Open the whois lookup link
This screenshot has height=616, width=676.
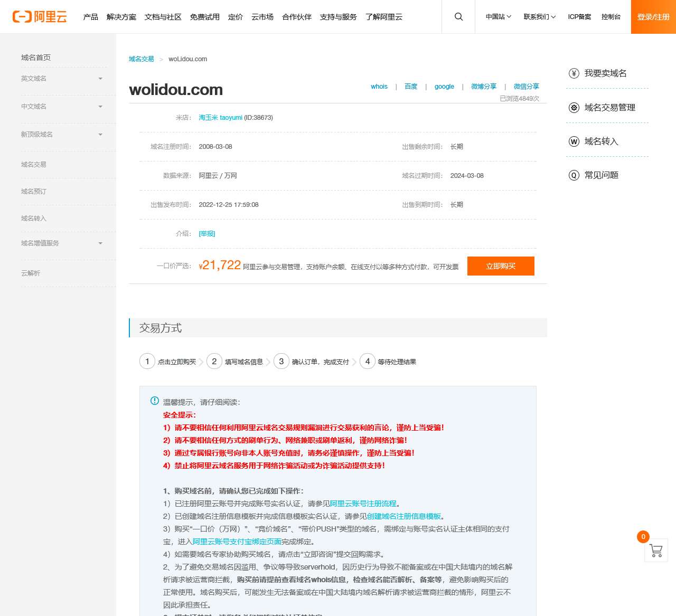[379, 87]
